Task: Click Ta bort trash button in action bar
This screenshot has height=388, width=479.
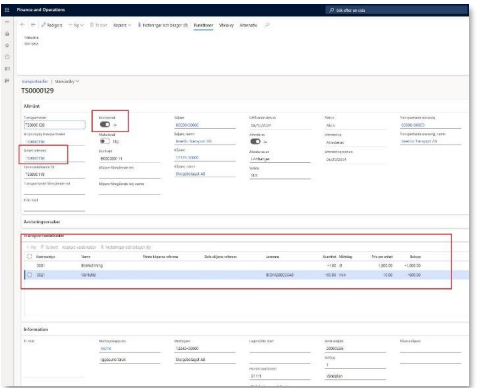Action: point(99,25)
